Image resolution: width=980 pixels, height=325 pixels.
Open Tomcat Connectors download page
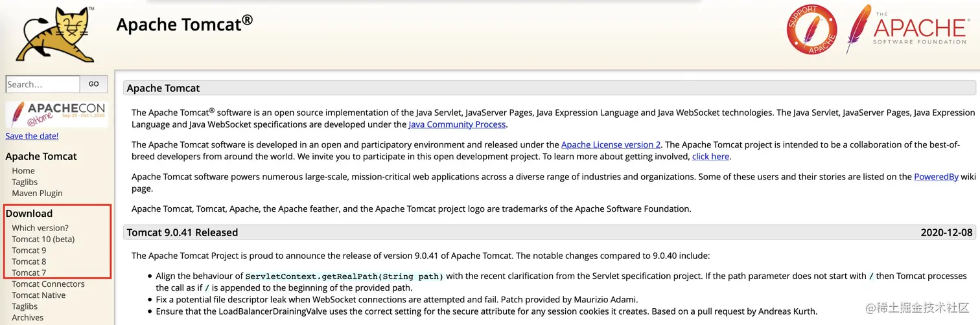tap(48, 284)
